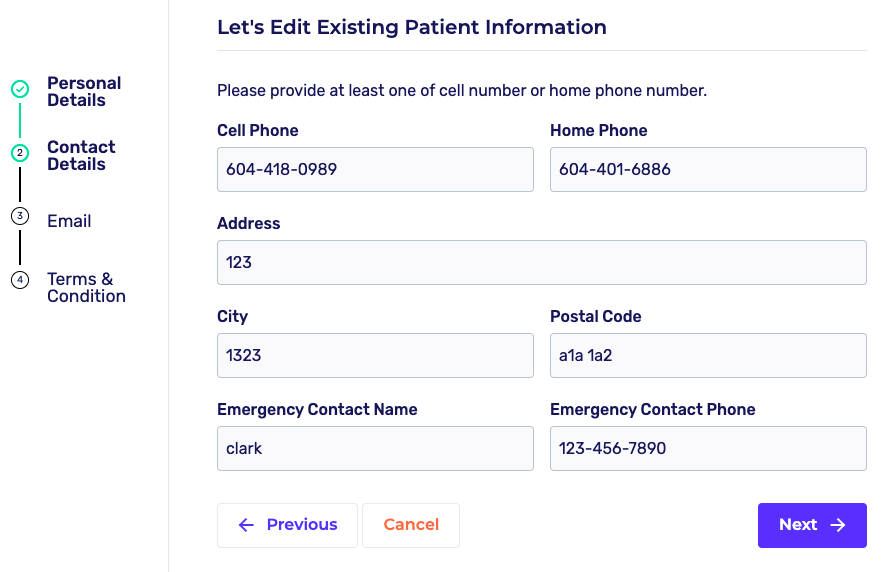
Task: Edit the Emergency Contact Phone field
Action: [708, 449]
